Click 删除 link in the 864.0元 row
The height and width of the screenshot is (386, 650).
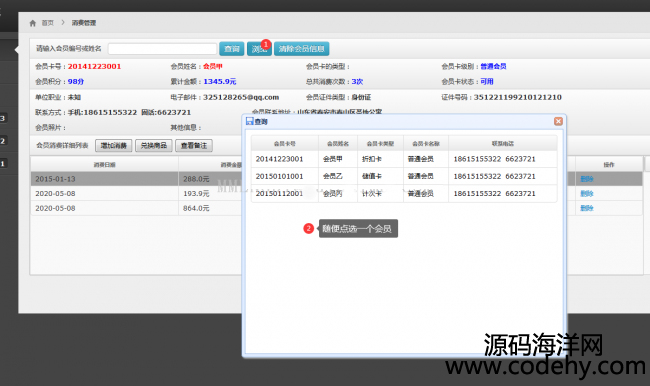[x=587, y=208]
